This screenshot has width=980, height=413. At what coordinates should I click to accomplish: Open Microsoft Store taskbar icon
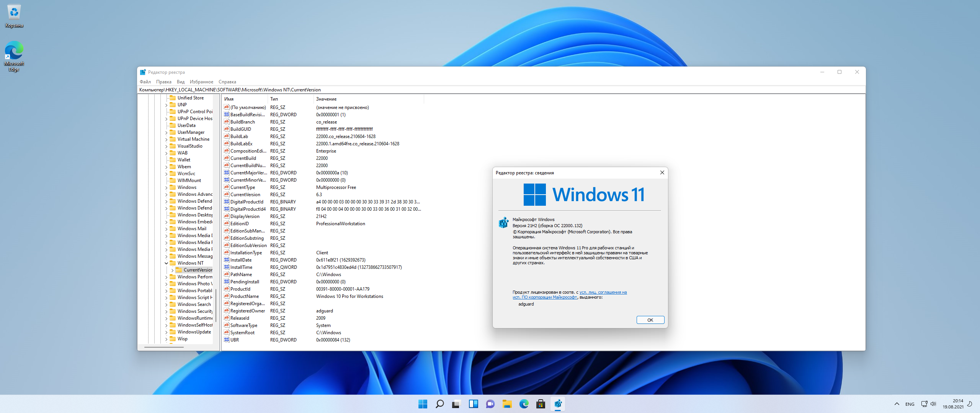tap(541, 404)
